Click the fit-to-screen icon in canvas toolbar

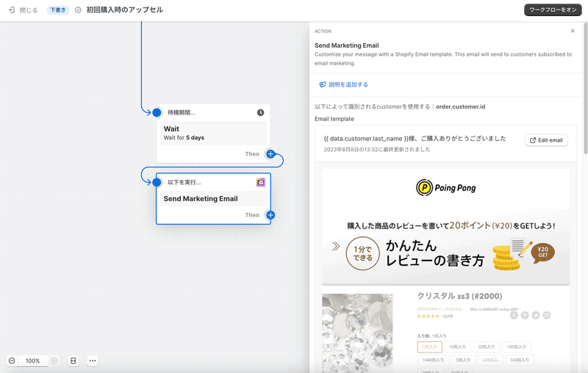(x=73, y=361)
